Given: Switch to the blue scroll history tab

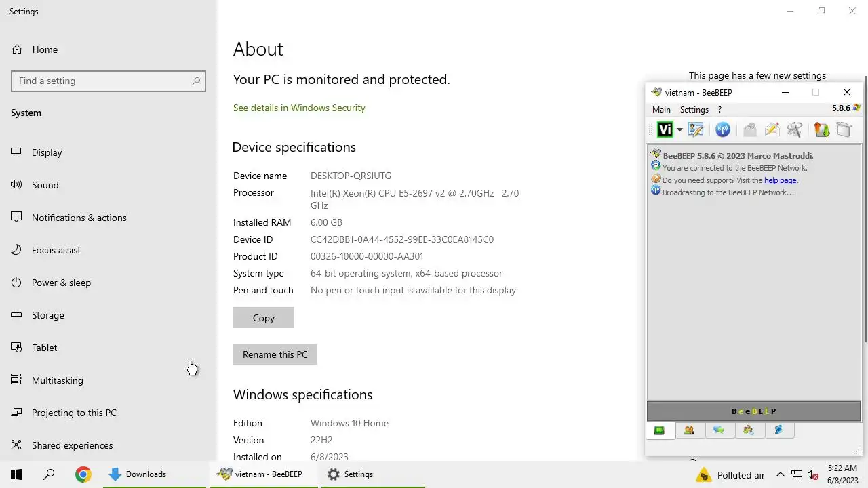Looking at the screenshot, I should pos(778,430).
